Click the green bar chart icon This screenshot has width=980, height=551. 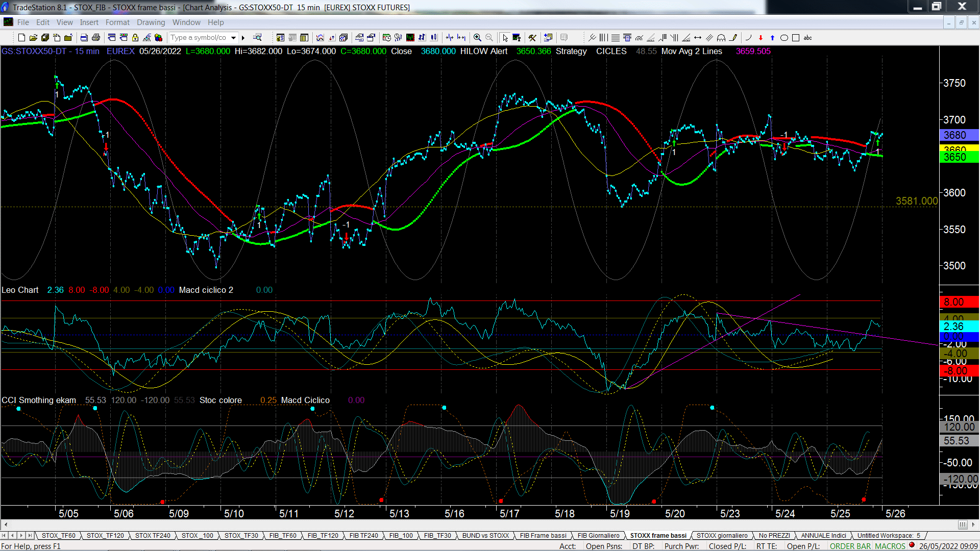(x=410, y=38)
